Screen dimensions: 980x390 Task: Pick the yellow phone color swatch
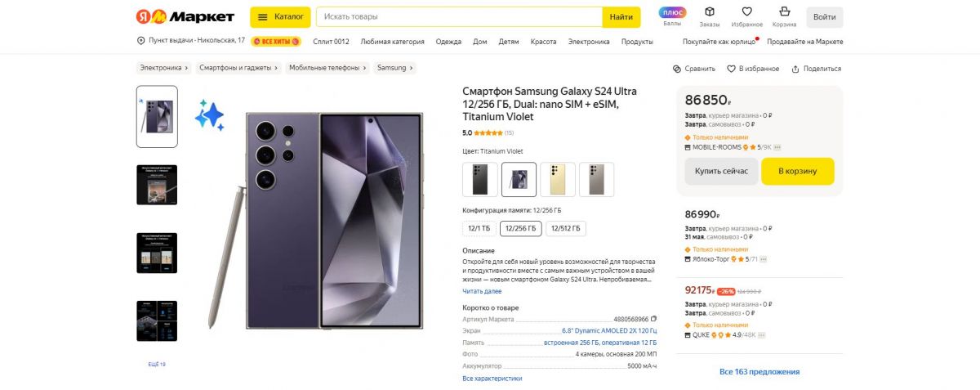pyautogui.click(x=558, y=179)
